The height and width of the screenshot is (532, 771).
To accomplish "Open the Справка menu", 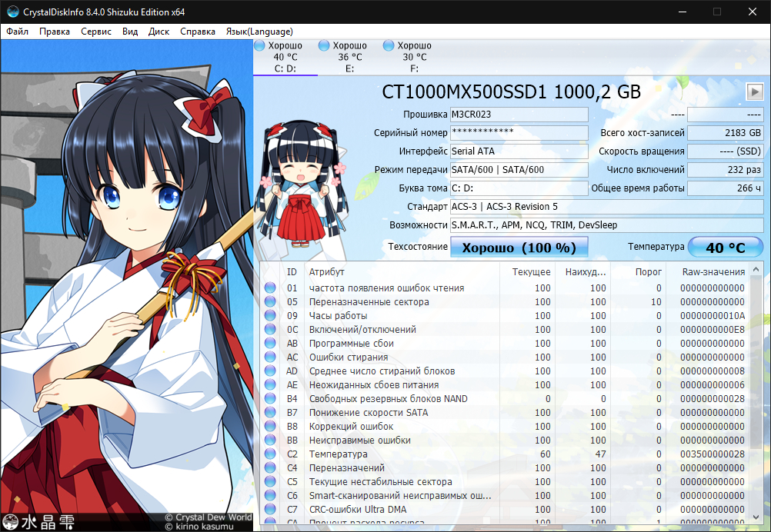I will (197, 32).
